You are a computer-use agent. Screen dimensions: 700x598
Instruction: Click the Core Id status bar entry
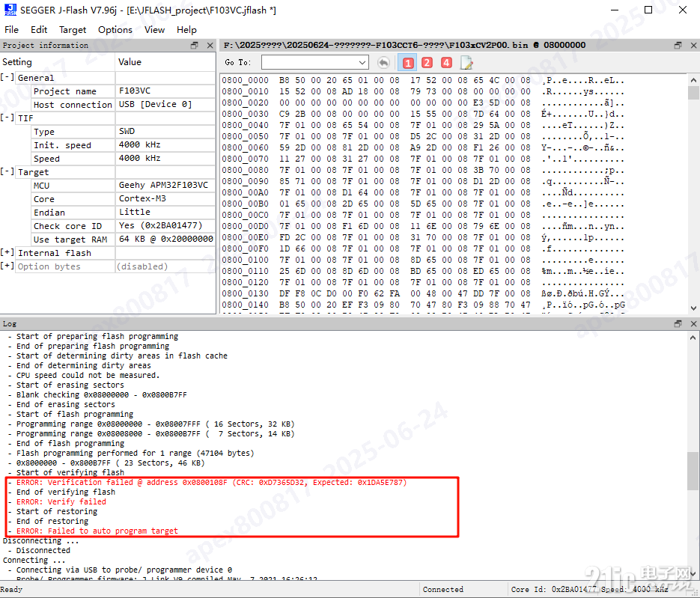(x=553, y=590)
